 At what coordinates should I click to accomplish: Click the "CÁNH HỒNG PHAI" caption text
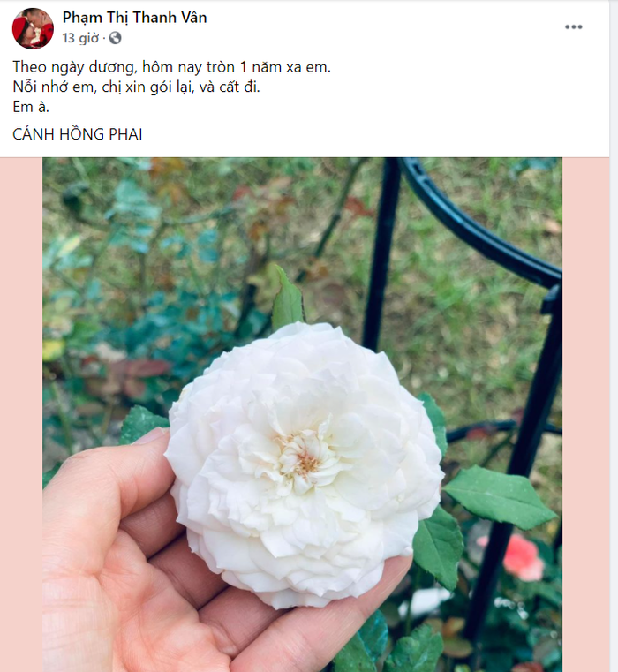coord(78,134)
